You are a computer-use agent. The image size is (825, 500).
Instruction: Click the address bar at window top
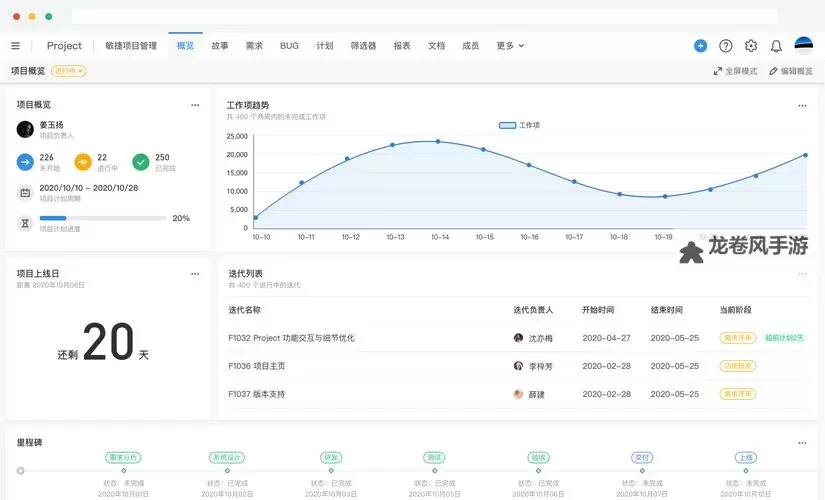coord(424,16)
